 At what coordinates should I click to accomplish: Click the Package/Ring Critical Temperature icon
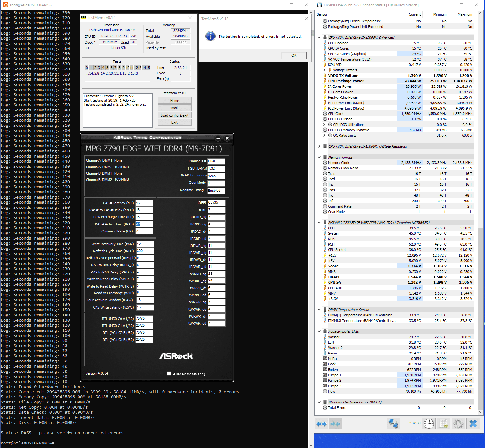[325, 21]
